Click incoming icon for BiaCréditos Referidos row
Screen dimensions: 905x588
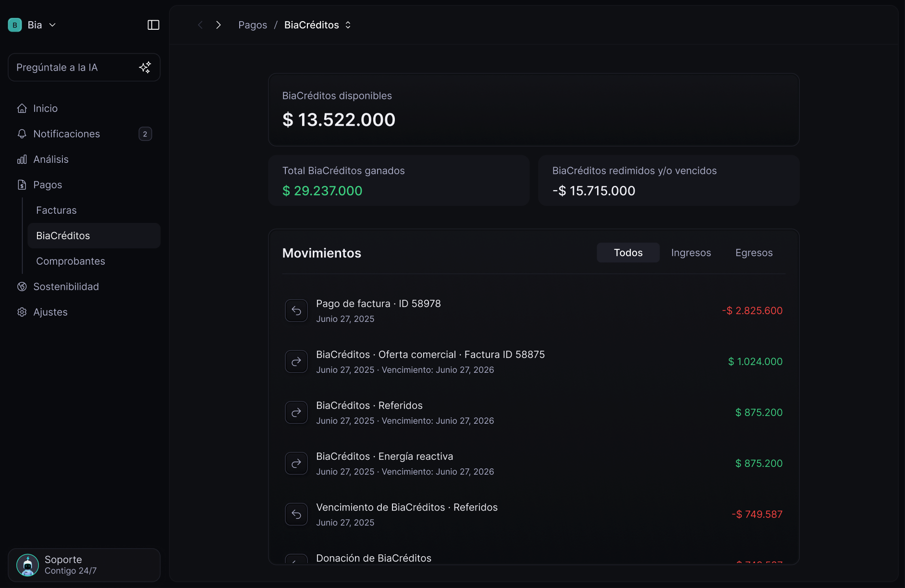(x=296, y=413)
